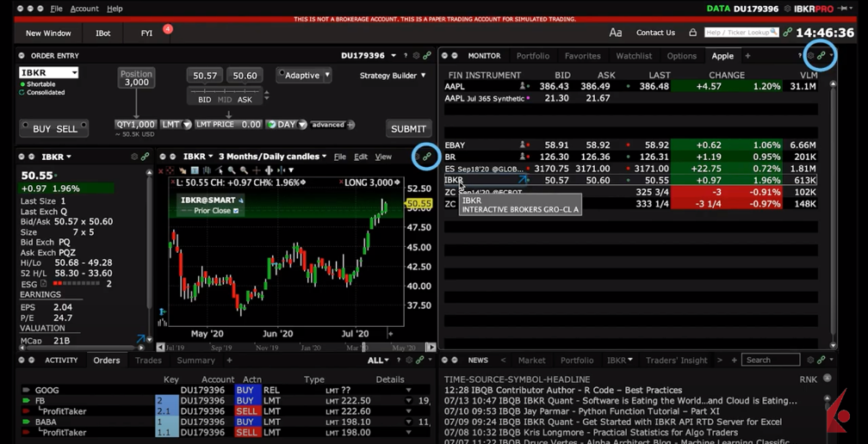The image size is (868, 444).
Task: Open the LMT order type dropdown
Action: pos(175,125)
